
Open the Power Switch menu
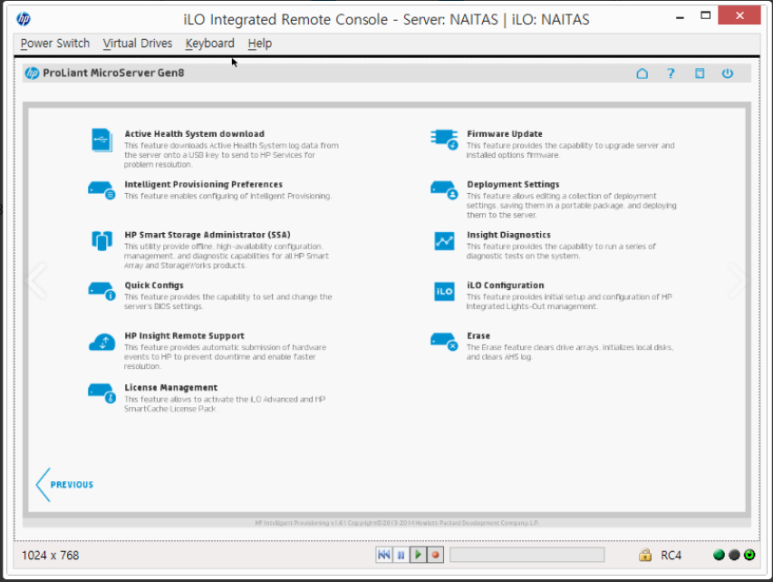(55, 43)
